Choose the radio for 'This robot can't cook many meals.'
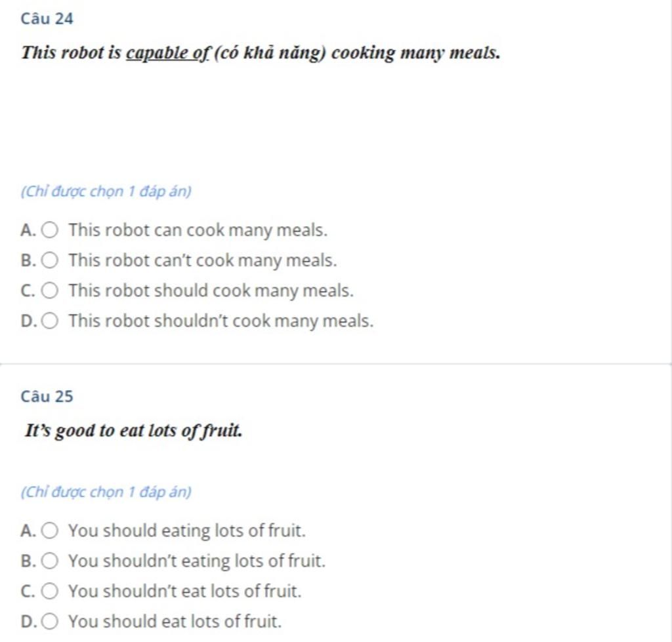The height and width of the screenshot is (642, 672). [x=50, y=260]
